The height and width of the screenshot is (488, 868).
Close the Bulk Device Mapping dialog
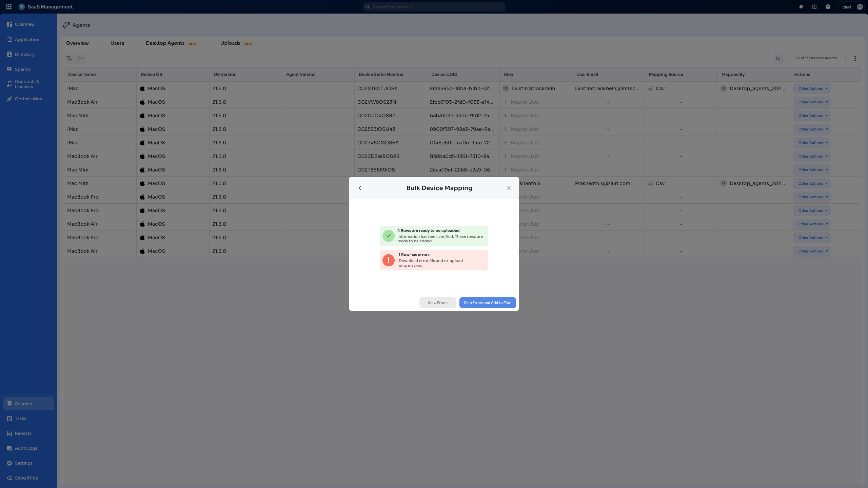coord(508,188)
